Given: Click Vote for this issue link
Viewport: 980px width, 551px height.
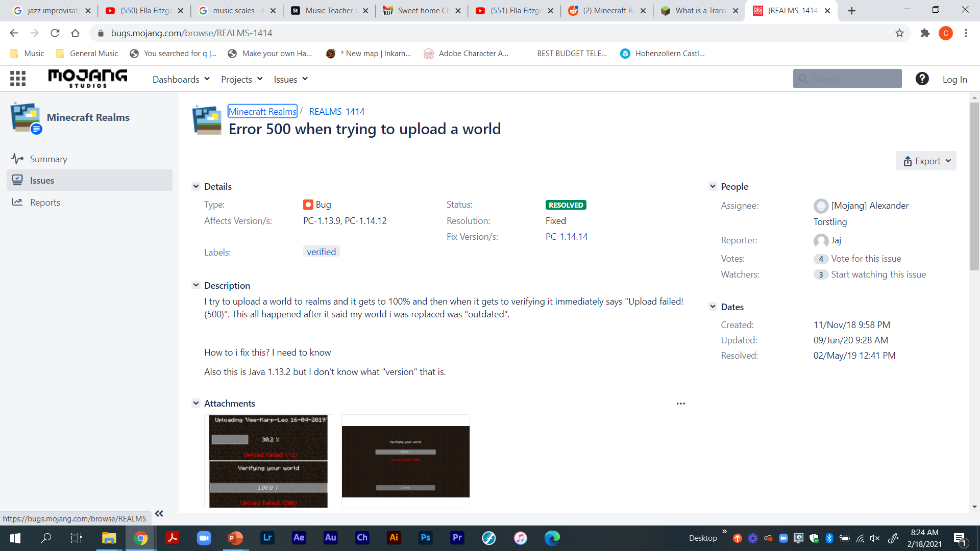Looking at the screenshot, I should pyautogui.click(x=866, y=259).
